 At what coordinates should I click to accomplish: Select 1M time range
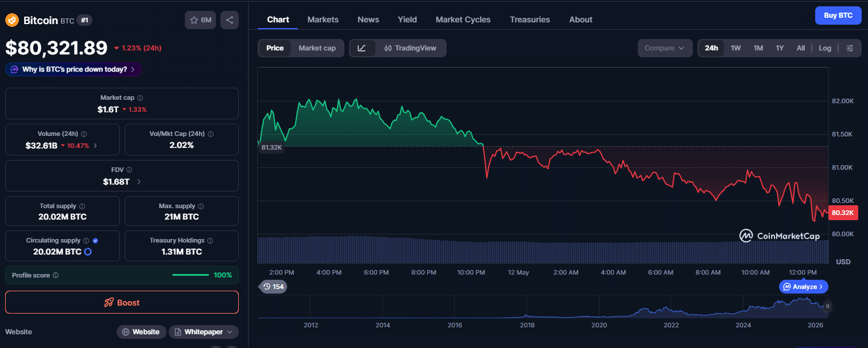[758, 48]
